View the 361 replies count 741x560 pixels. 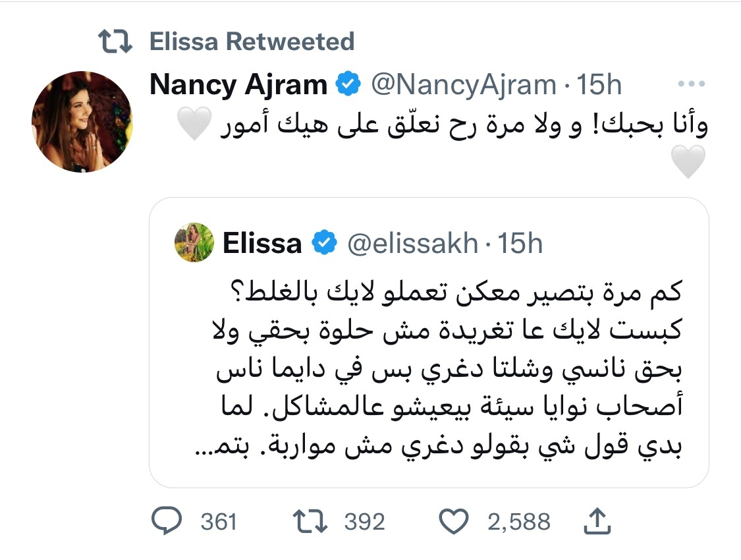[218, 521]
